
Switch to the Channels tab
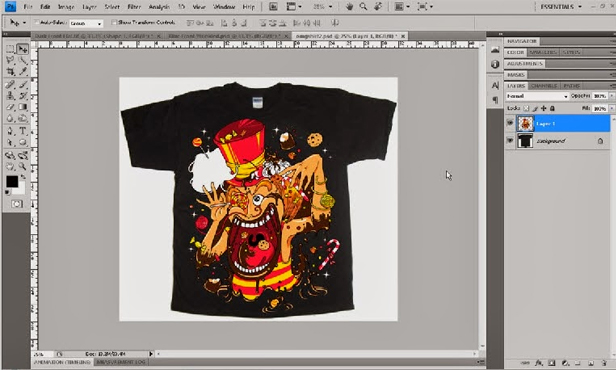[544, 86]
